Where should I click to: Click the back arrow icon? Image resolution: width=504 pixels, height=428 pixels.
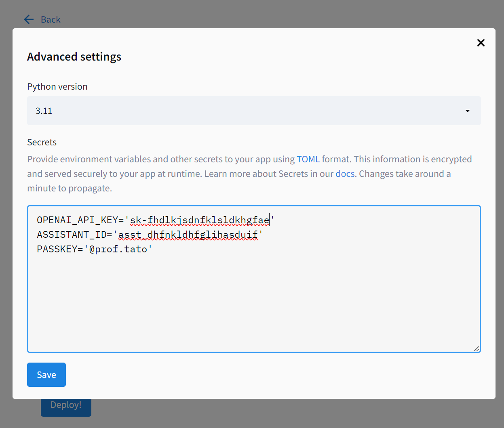tap(29, 19)
